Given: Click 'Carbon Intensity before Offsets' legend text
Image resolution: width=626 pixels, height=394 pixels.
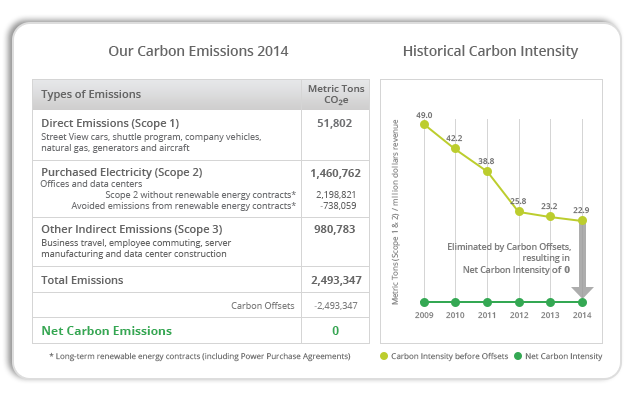Looking at the screenshot, I should pos(450,356).
